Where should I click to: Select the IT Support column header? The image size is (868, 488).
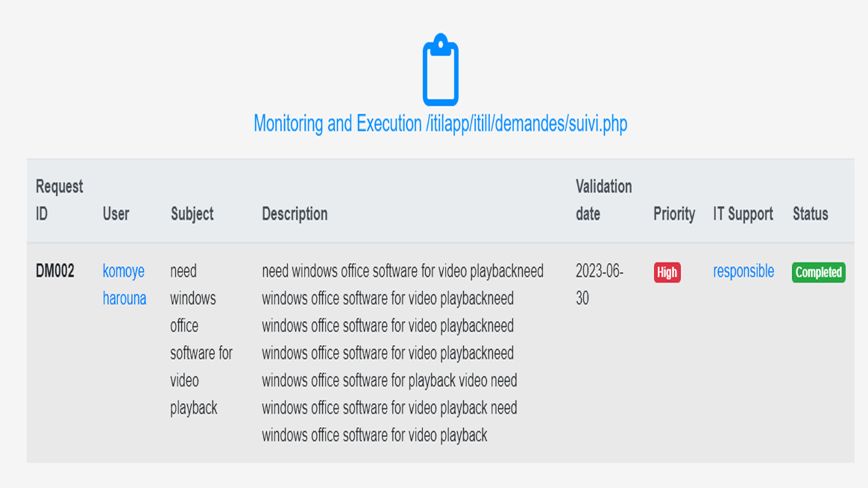coord(743,213)
